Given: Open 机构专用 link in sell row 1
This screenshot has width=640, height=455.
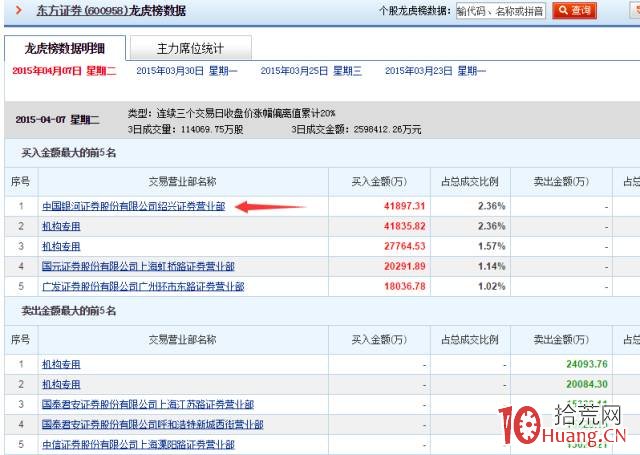Looking at the screenshot, I should [x=61, y=364].
